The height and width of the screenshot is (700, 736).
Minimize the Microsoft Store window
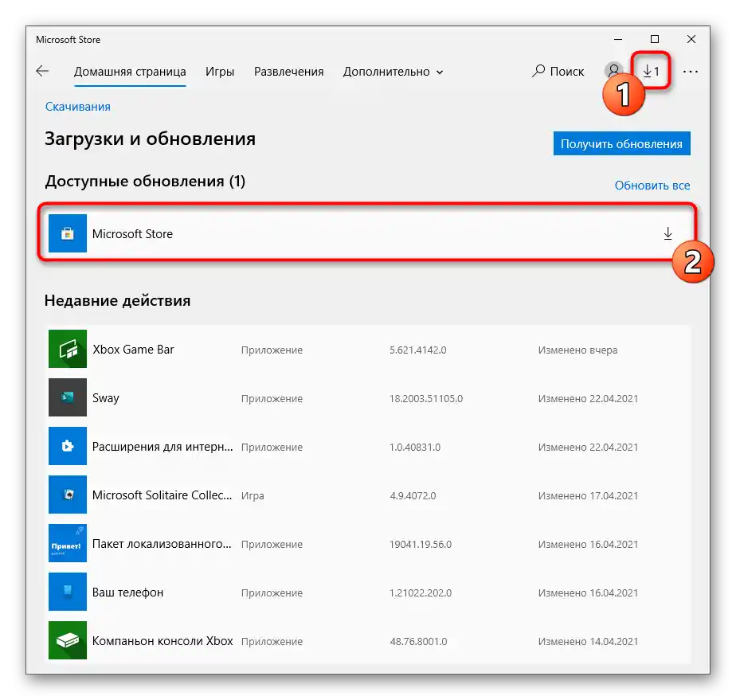[618, 39]
